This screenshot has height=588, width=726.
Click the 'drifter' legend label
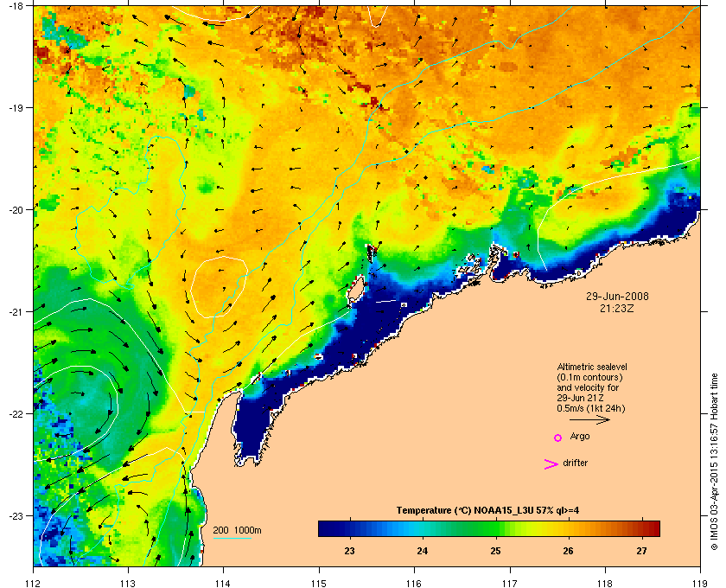[575, 463]
